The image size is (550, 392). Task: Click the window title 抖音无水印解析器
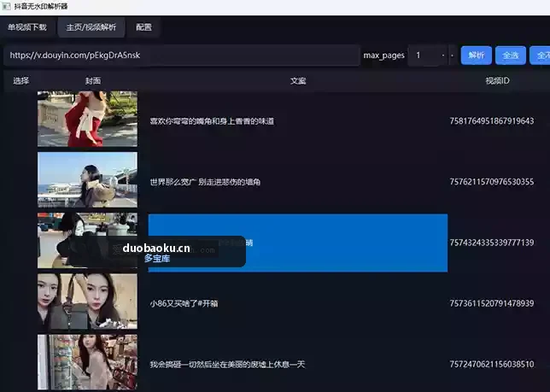41,6
